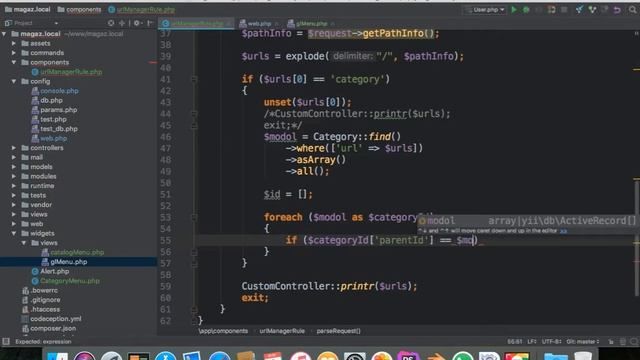Commit changes to version control
Image resolution: width=640 pixels, height=360 pixels.
(x=592, y=9)
